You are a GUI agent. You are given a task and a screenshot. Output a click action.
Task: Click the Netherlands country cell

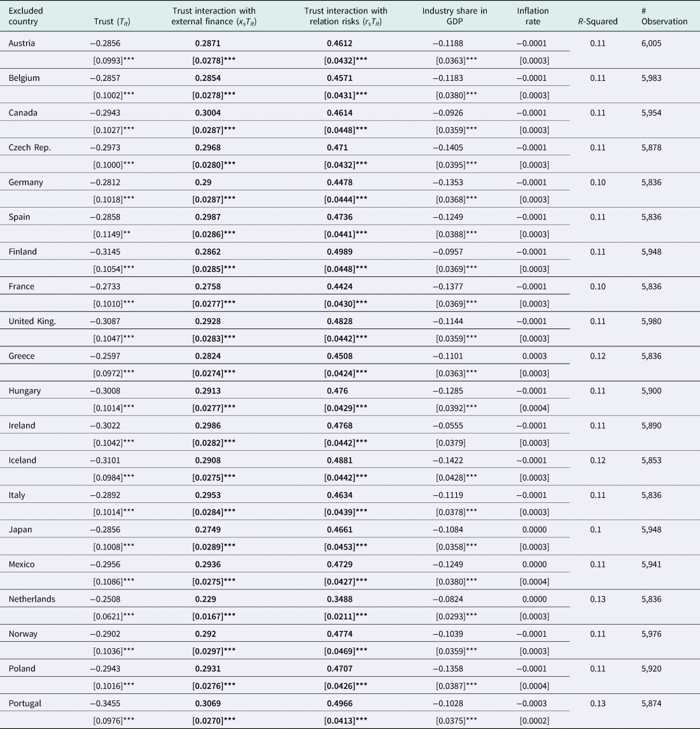(32, 599)
